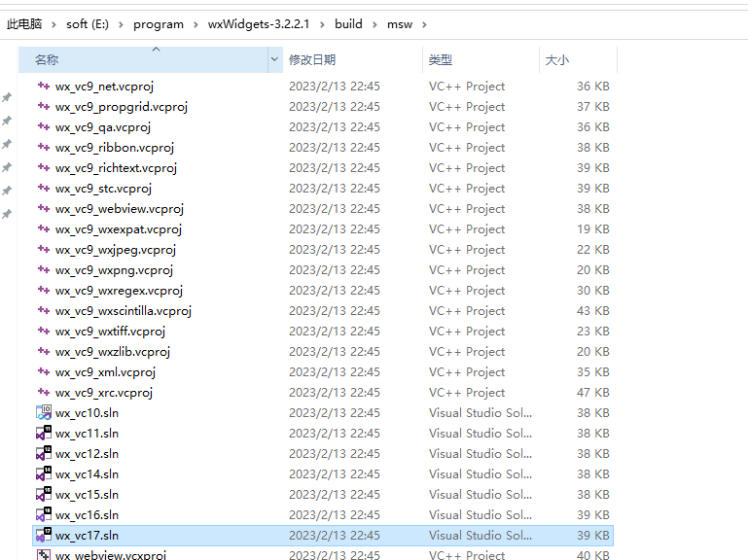Click the wx_vc9_qa.vcproj file icon
The image size is (748, 560).
[x=44, y=127]
